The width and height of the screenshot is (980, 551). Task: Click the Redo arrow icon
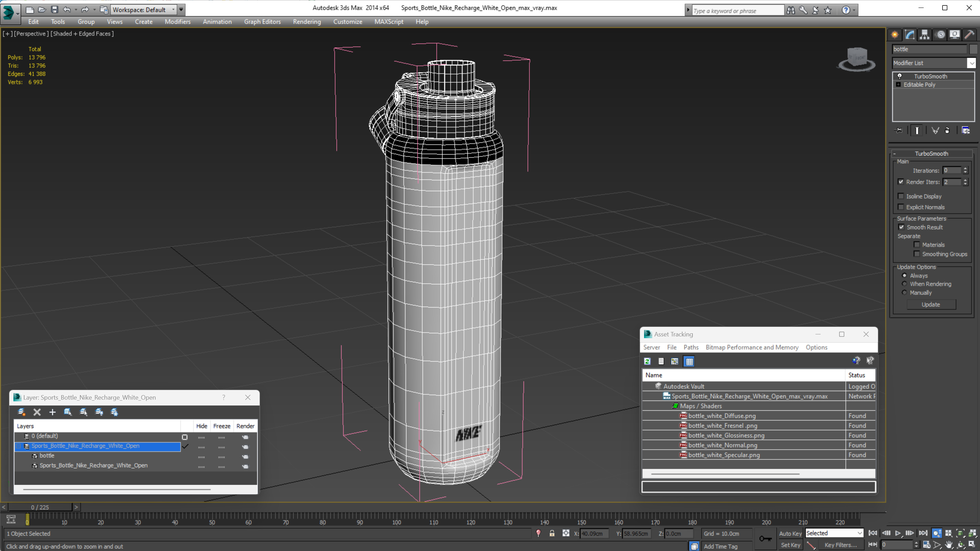coord(85,10)
